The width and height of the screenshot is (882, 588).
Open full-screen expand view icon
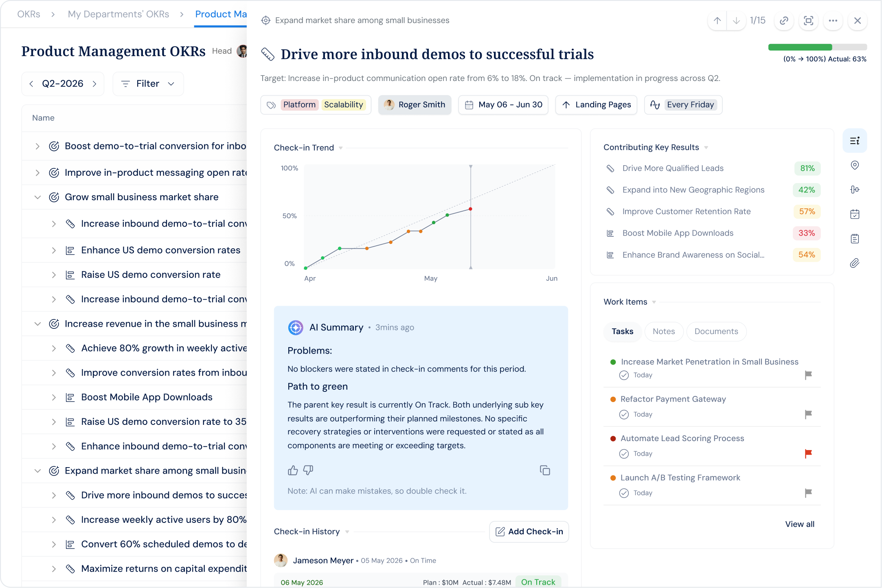click(x=808, y=21)
